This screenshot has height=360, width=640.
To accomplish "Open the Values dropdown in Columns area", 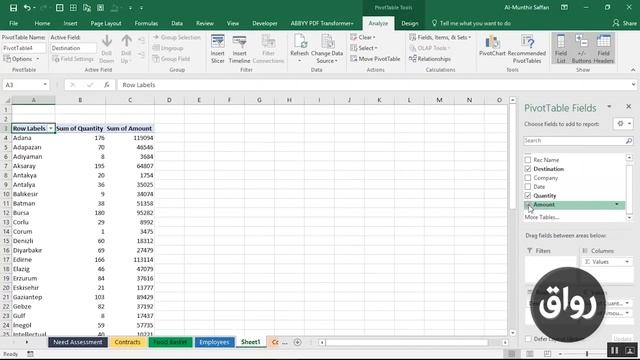I will pyautogui.click(x=627, y=262).
